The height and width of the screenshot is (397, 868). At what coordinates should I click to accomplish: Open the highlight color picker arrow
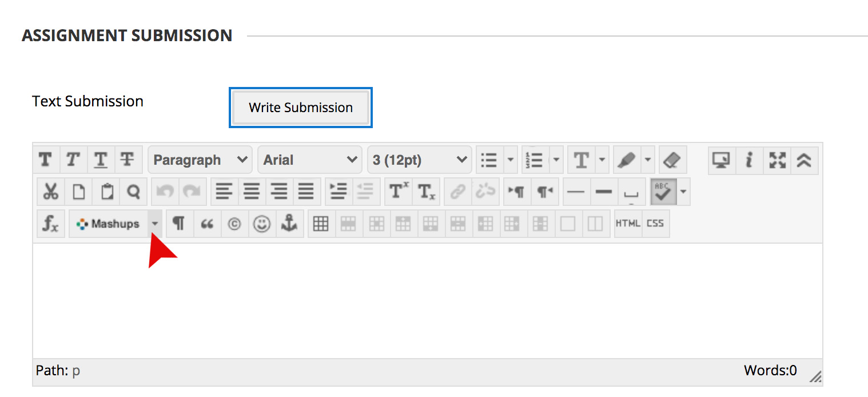[647, 160]
